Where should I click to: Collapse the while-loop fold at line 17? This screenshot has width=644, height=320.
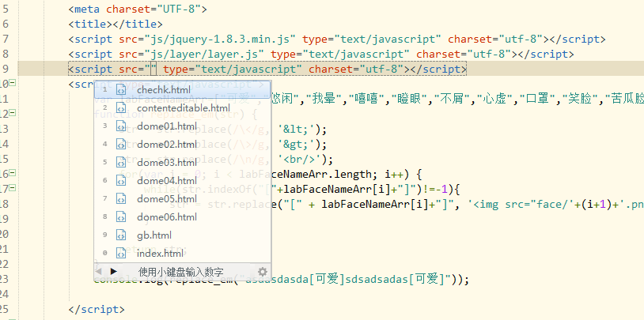coord(13,188)
